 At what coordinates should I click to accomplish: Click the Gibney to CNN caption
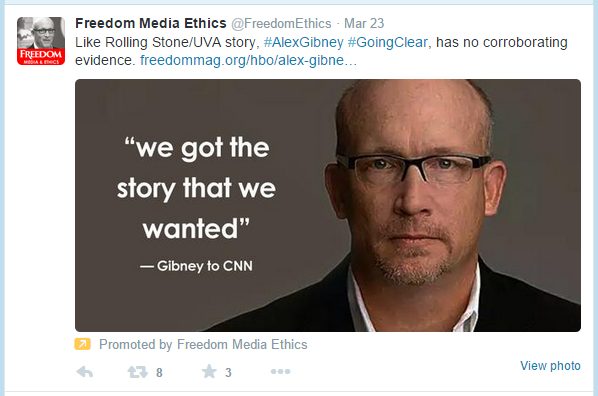[196, 266]
